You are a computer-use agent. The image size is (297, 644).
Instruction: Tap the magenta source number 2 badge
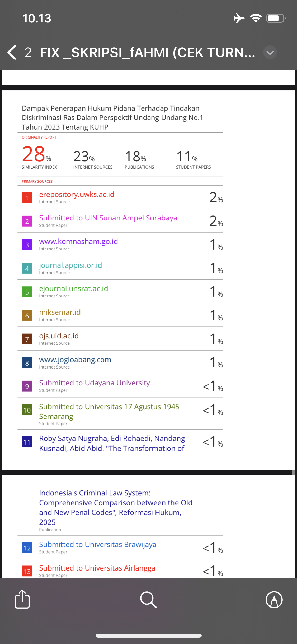[x=27, y=221]
